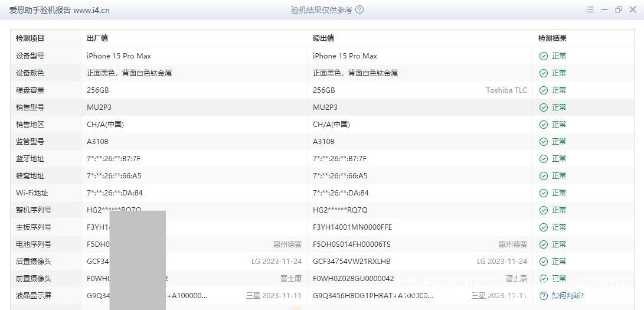
Task: Maximize the report window
Action: tap(619, 10)
